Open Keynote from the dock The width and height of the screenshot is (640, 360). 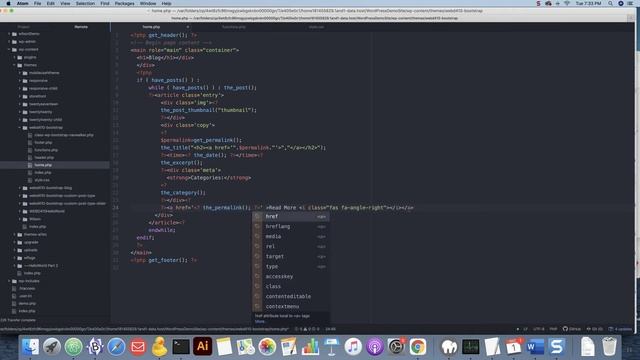pos(331,347)
